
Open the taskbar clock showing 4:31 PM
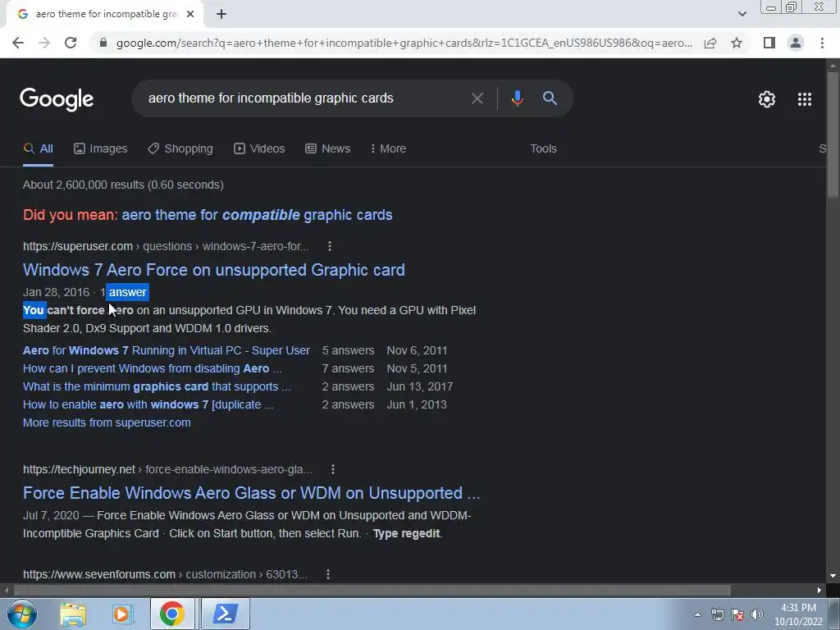point(798,614)
